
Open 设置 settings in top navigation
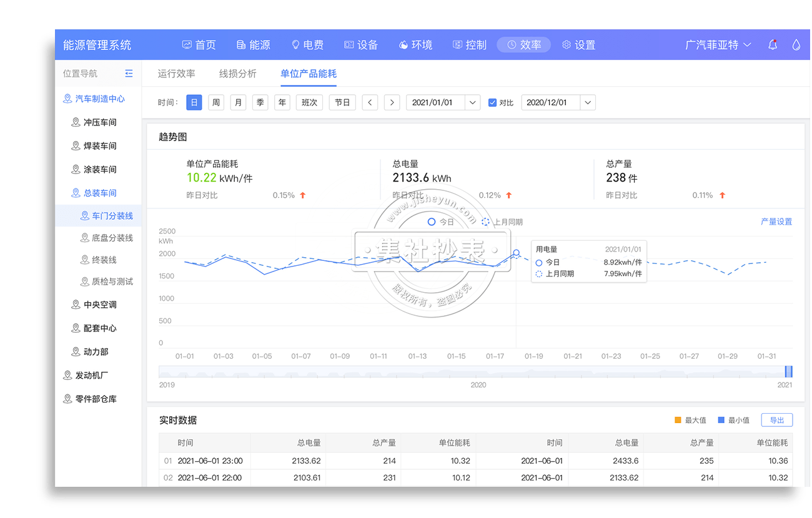(x=578, y=45)
